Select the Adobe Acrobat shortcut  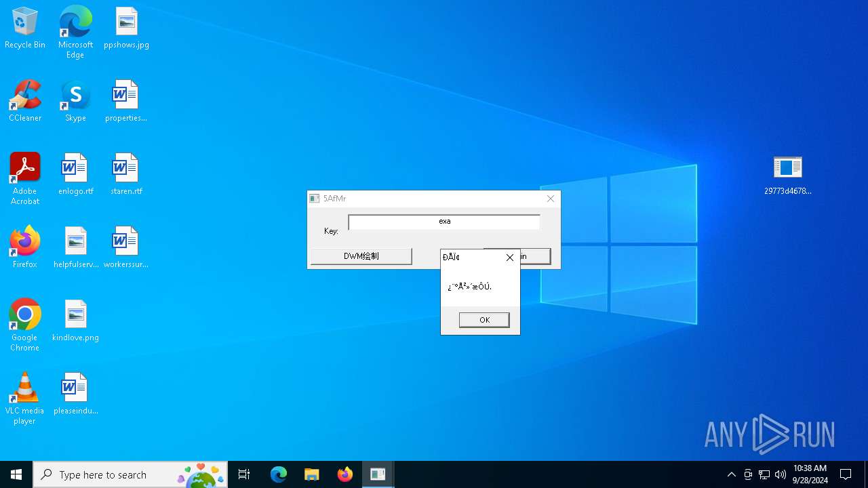coord(25,179)
